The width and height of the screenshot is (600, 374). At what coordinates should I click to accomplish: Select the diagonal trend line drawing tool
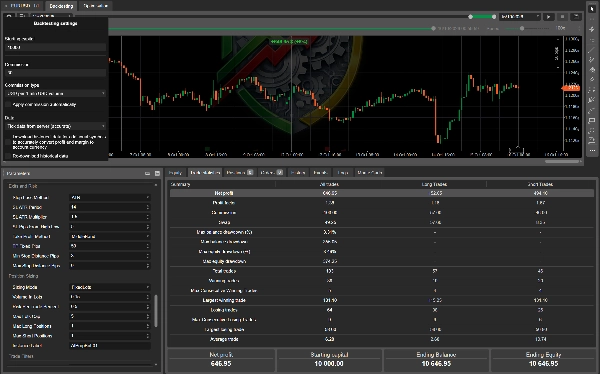coord(592,50)
